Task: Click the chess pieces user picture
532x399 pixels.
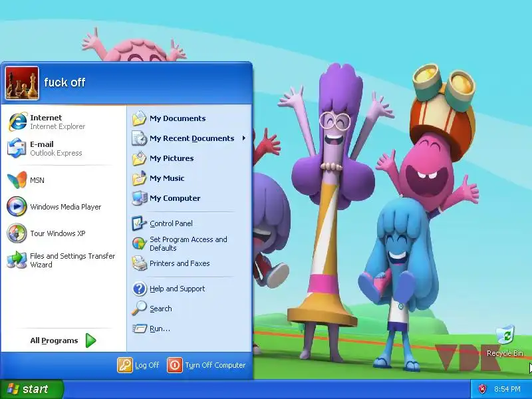Action: pyautogui.click(x=22, y=83)
